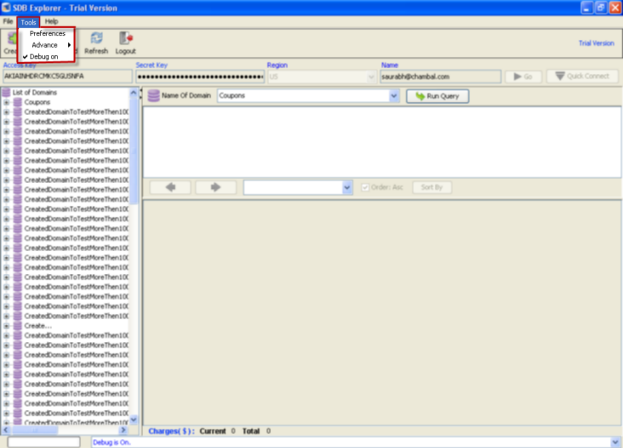Expand the Coupons domain node
Screen dimensions: 623x448
tap(6, 102)
